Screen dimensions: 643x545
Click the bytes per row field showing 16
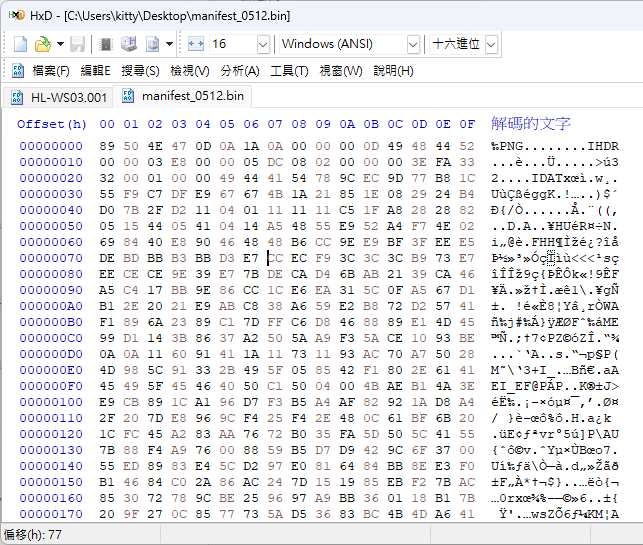pos(233,44)
